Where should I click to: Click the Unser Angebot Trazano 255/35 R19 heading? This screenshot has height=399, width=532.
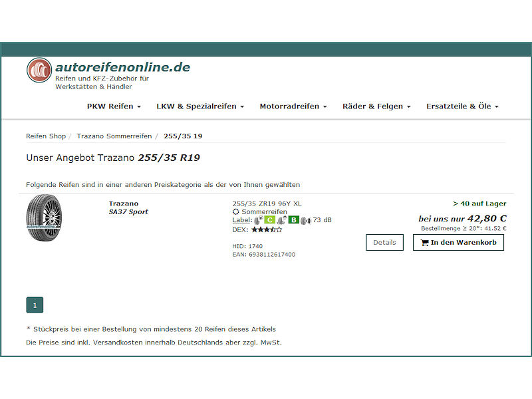(113, 158)
